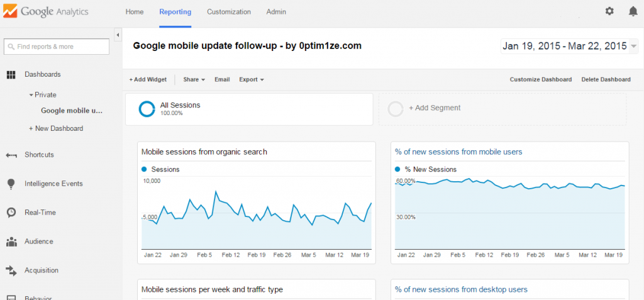Open the Export dropdown
Image resolution: width=644 pixels, height=300 pixels.
[x=252, y=79]
